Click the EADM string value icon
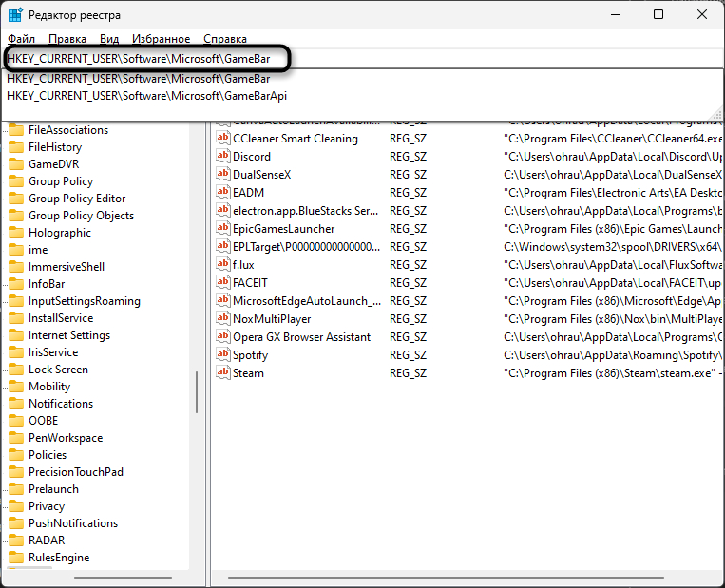 coord(223,192)
